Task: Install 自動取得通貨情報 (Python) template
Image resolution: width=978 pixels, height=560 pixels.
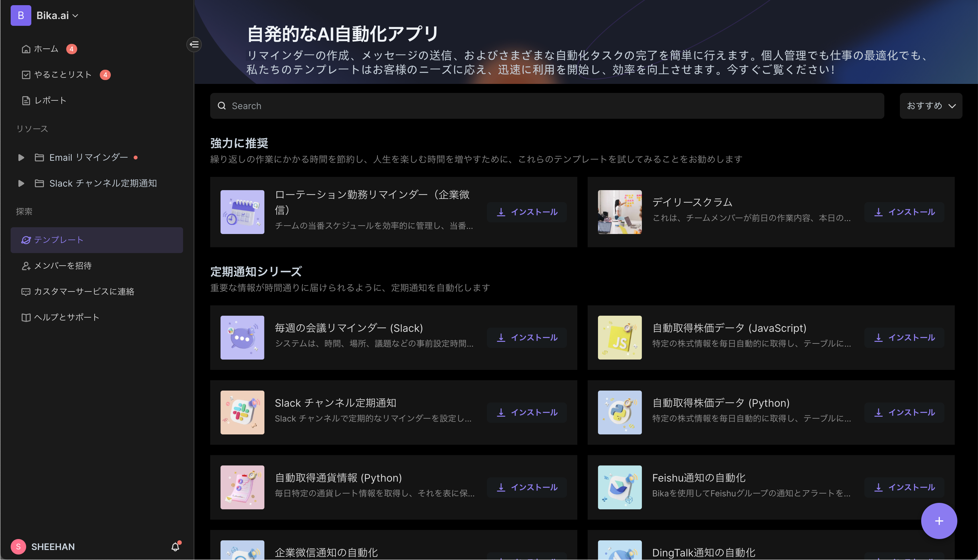Action: pos(527,488)
